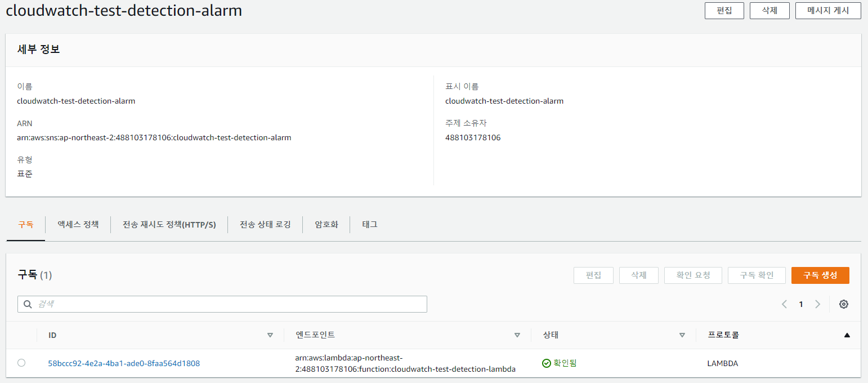Screen dimensions: 868x383
Task: Click the subscription 삭제 button
Action: [x=638, y=275]
